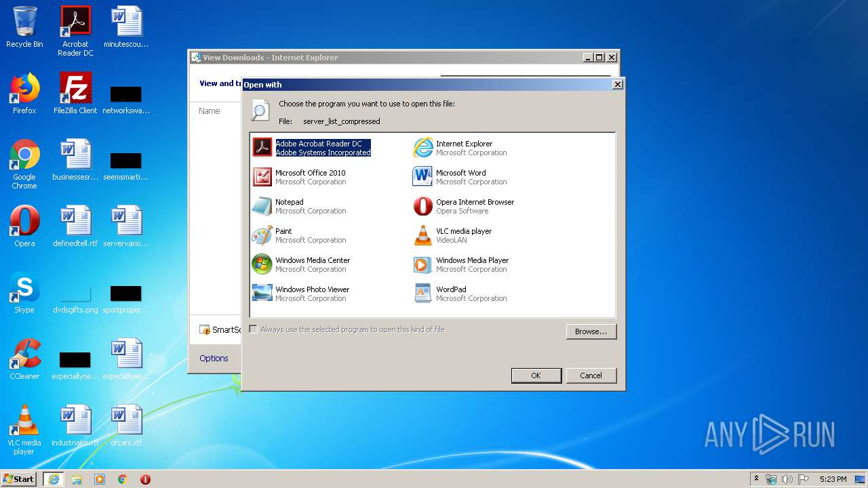Select VLC media player desktop shortcut
868x488 pixels.
click(24, 430)
